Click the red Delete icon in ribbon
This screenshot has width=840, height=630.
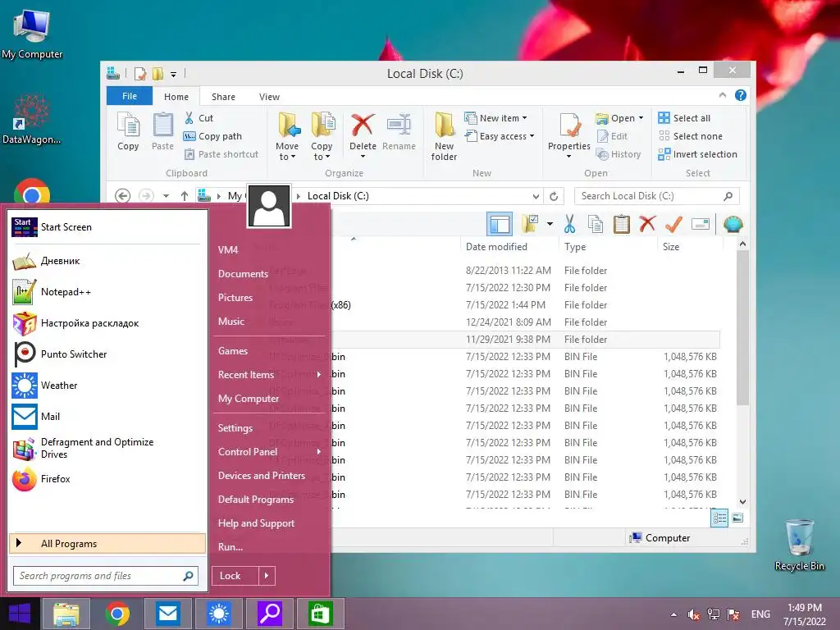click(x=363, y=125)
